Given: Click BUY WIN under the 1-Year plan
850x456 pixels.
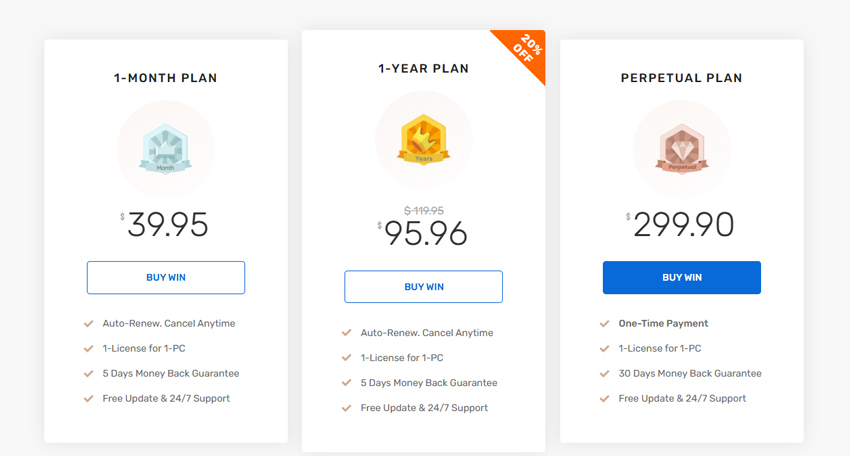Looking at the screenshot, I should (423, 287).
